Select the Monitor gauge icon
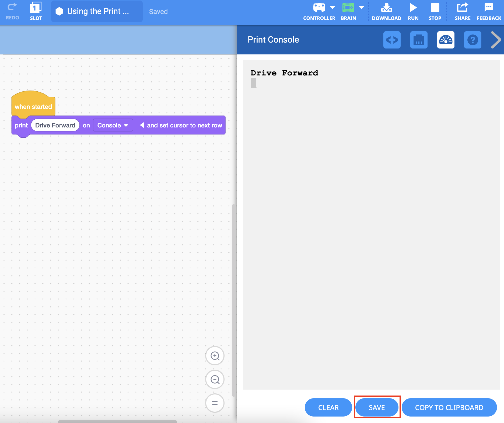The width and height of the screenshot is (504, 423). (446, 40)
